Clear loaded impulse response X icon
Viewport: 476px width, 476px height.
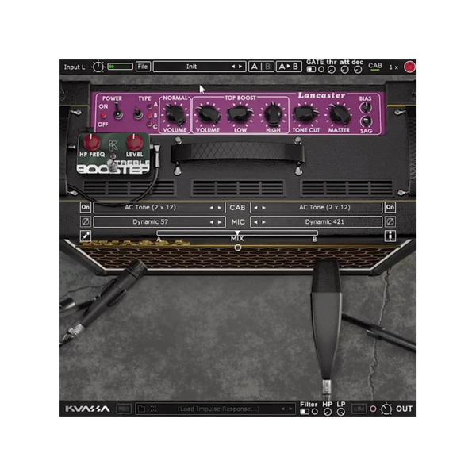pos(154,409)
